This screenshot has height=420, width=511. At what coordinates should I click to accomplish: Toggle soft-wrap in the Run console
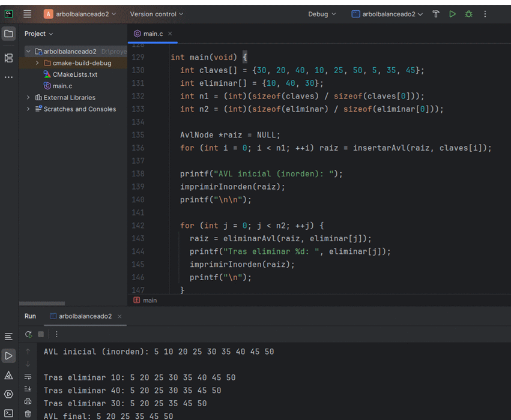point(28,377)
